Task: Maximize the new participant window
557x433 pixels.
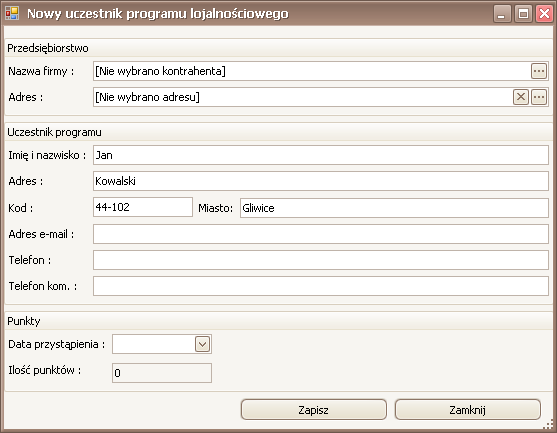Action: point(523,14)
